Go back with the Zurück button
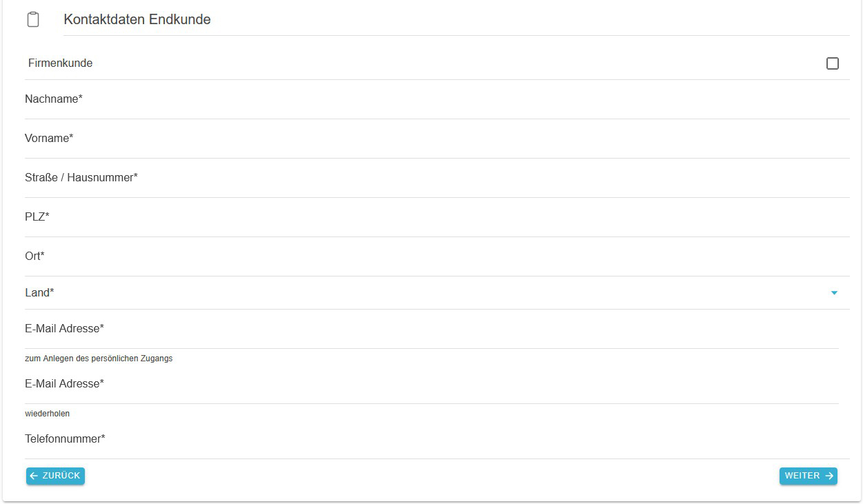Screen dimensions: 863x504 55,476
